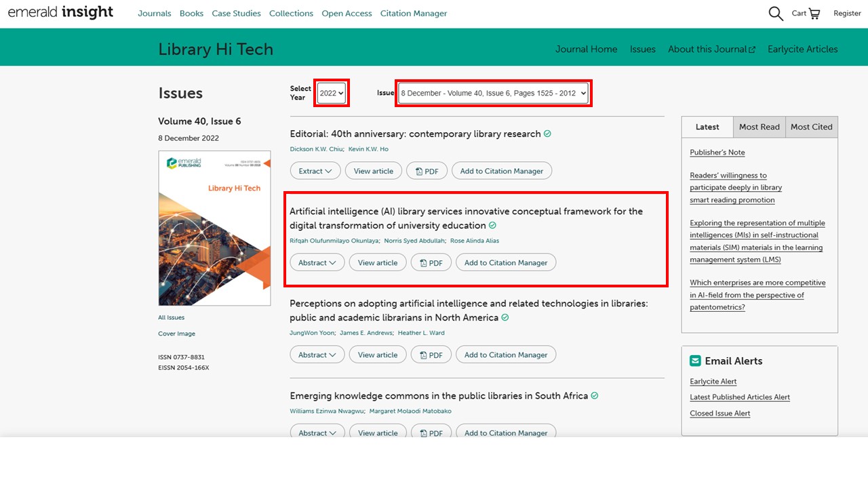Click author Kevin K.W. Ho
Viewport: 868px width, 488px height.
[x=368, y=149]
